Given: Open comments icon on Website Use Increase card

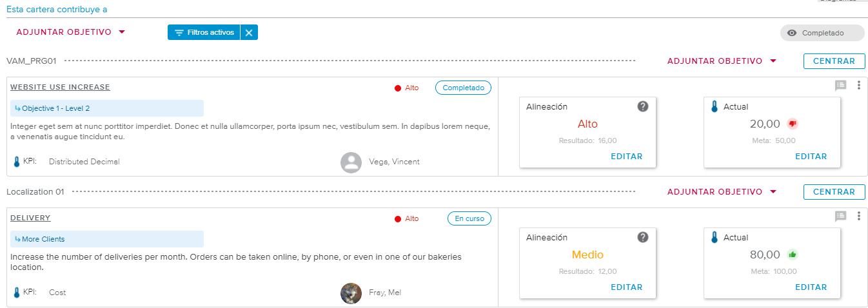Looking at the screenshot, I should tap(840, 85).
